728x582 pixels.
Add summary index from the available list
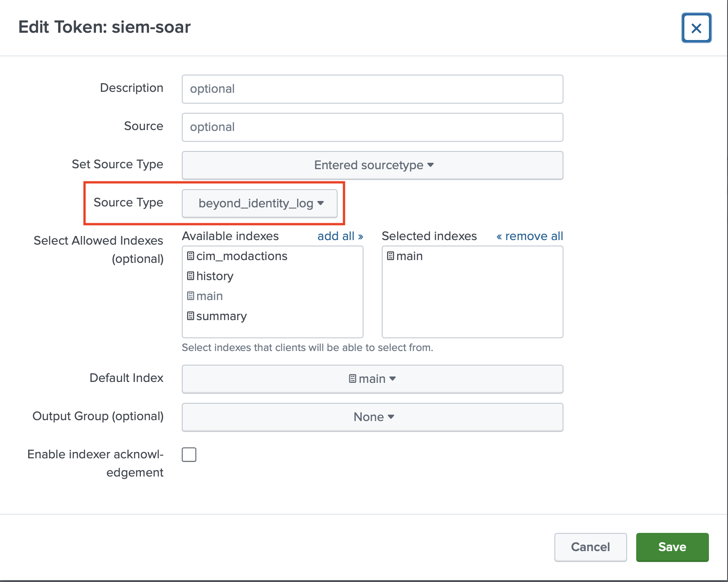pyautogui.click(x=221, y=316)
